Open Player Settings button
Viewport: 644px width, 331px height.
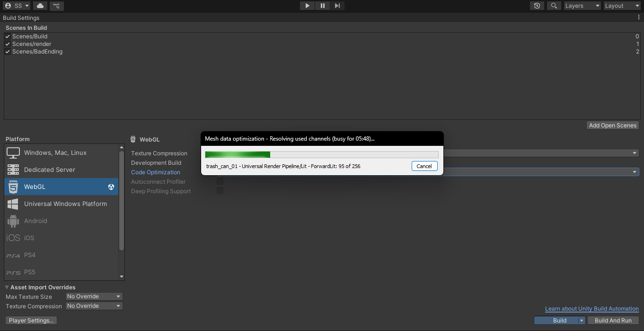click(x=31, y=321)
